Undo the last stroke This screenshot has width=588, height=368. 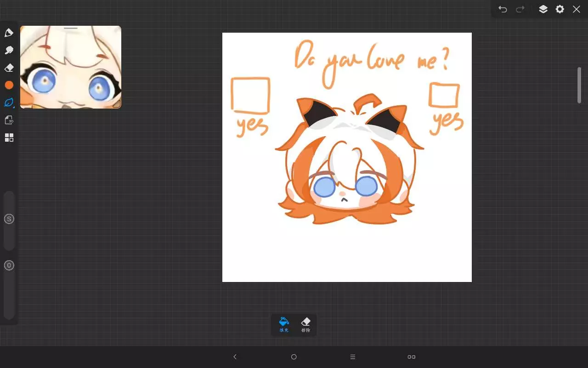point(503,9)
